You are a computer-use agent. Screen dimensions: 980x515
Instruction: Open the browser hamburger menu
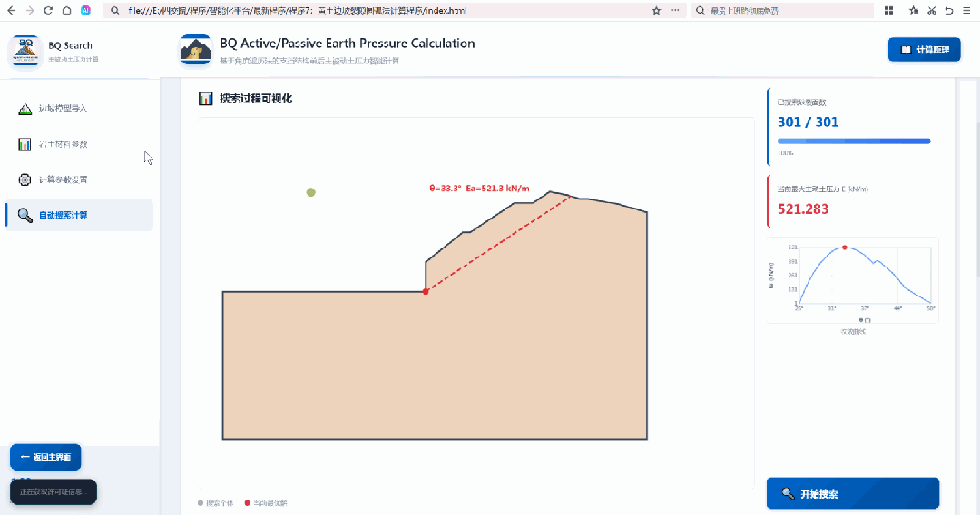click(x=966, y=11)
